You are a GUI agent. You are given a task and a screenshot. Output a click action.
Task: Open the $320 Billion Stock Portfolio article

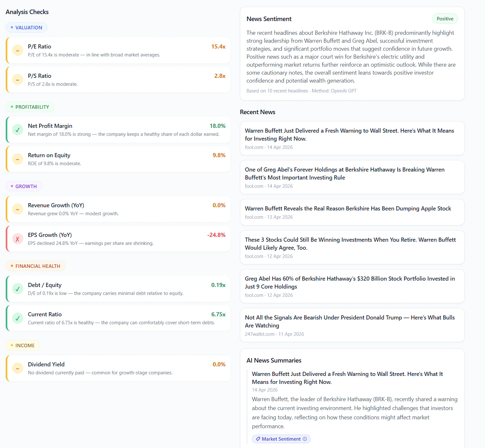352,286
